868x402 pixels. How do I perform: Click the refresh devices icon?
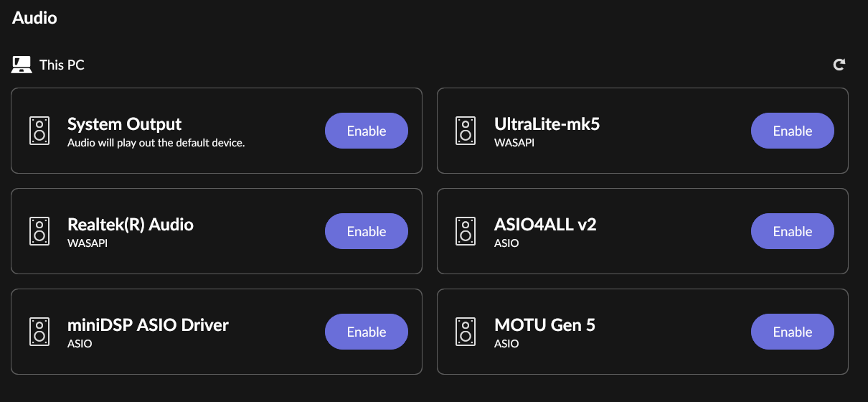pyautogui.click(x=839, y=65)
